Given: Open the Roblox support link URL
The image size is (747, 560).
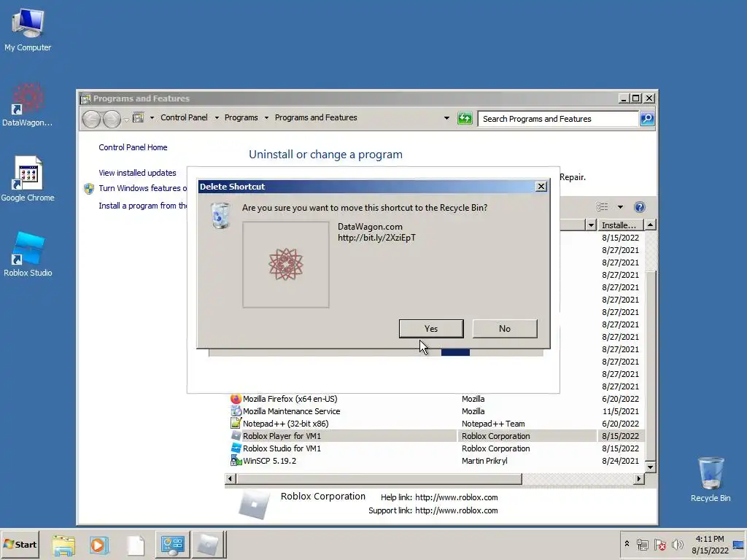Looking at the screenshot, I should (x=457, y=511).
